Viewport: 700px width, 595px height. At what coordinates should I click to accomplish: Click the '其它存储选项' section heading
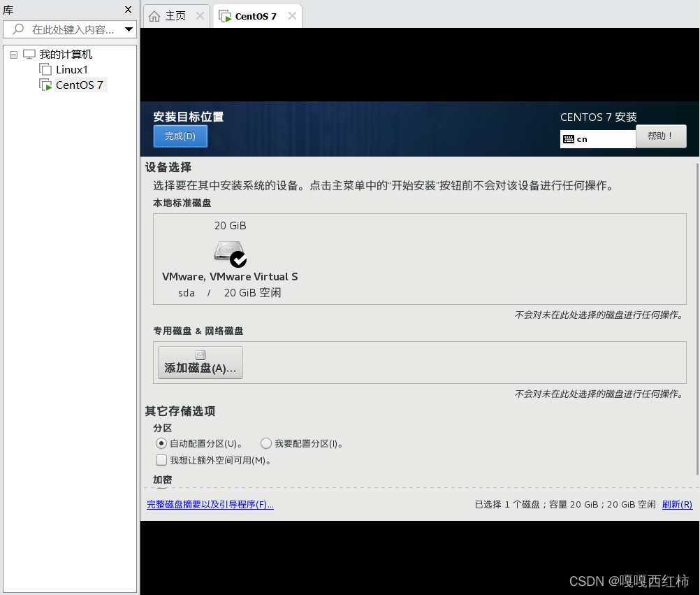point(180,411)
